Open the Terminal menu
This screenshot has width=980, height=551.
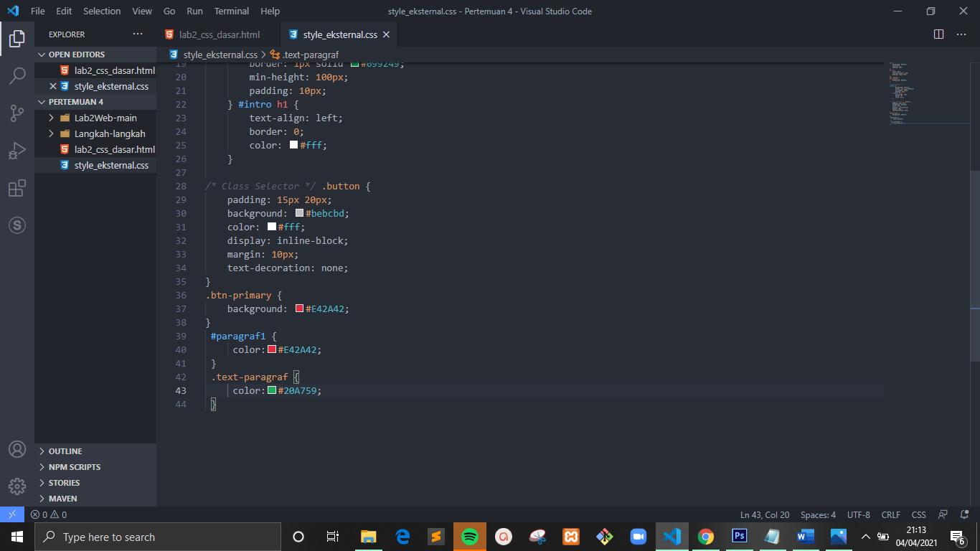[231, 11]
